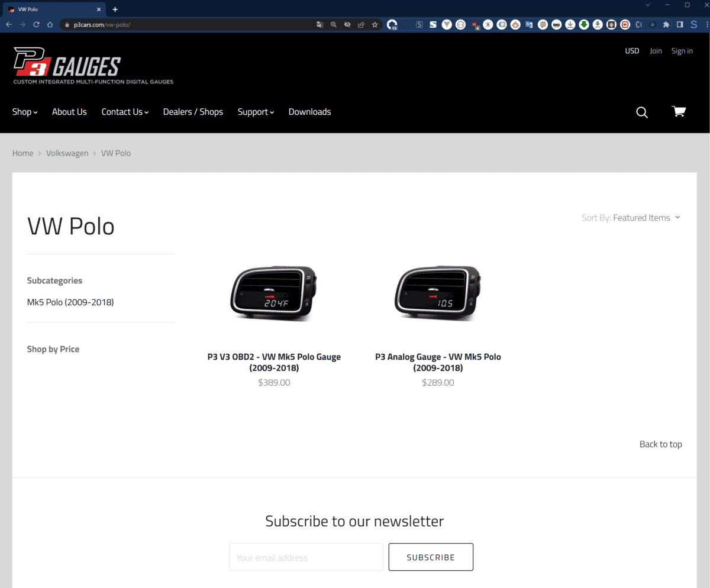Click the green download arrow extension icon
Image resolution: width=710 pixels, height=588 pixels.
pyautogui.click(x=584, y=25)
